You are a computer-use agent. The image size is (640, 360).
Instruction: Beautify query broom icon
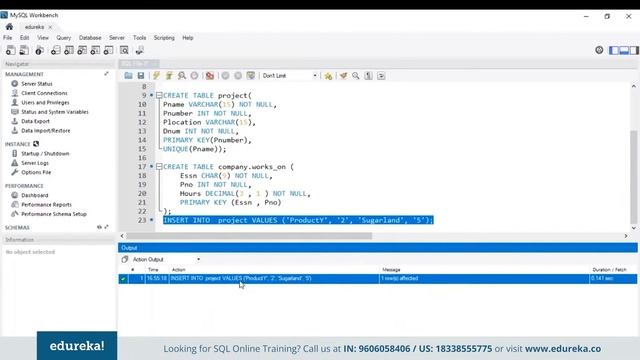point(343,76)
